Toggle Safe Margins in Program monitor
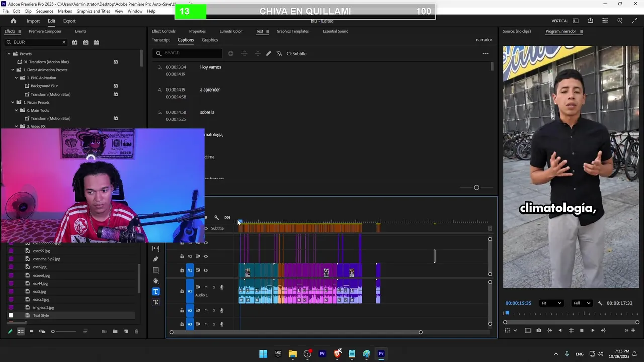 [528, 330]
